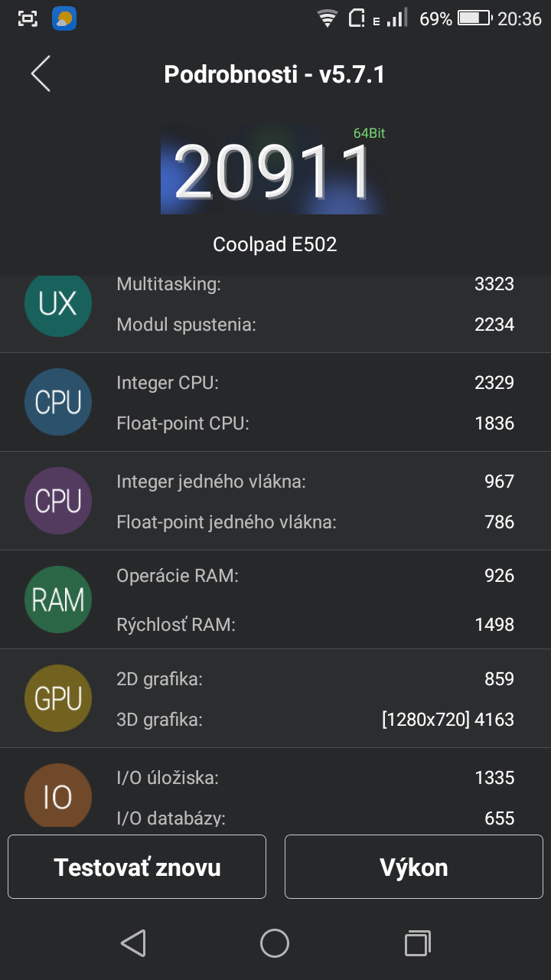
Task: Tap the olive GPU category icon
Action: pos(58,698)
